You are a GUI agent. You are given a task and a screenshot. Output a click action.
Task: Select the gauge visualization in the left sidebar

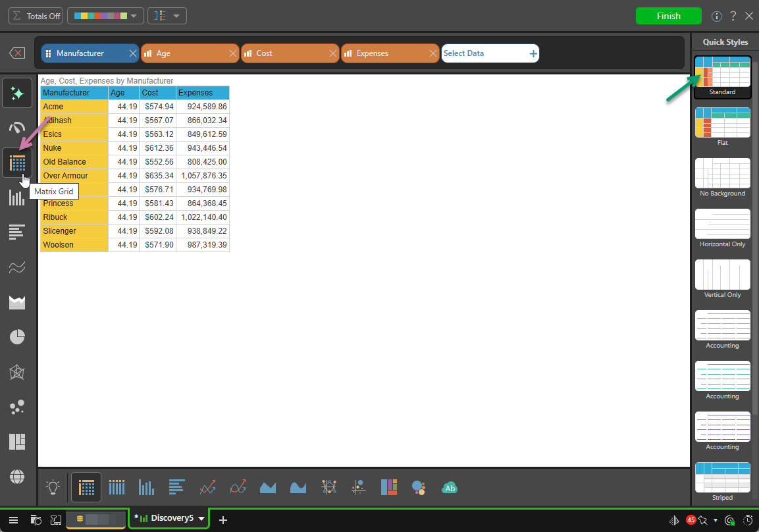17,128
